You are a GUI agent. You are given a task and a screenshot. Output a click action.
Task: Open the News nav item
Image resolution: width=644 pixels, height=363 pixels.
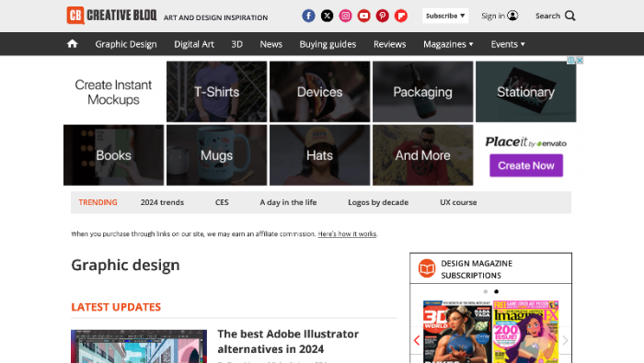point(271,44)
